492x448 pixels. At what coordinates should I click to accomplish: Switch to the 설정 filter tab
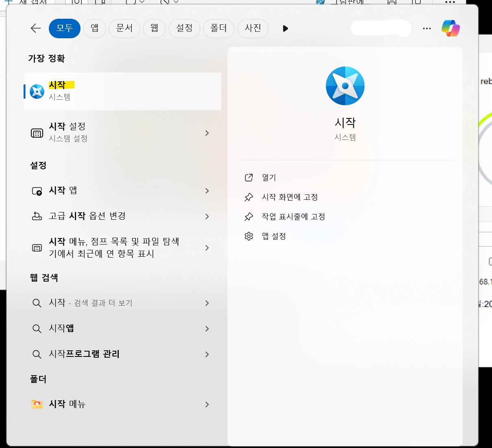click(x=184, y=28)
